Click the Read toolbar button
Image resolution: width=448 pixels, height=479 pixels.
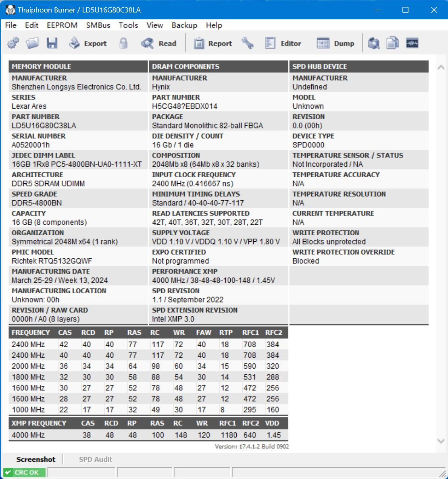(159, 44)
